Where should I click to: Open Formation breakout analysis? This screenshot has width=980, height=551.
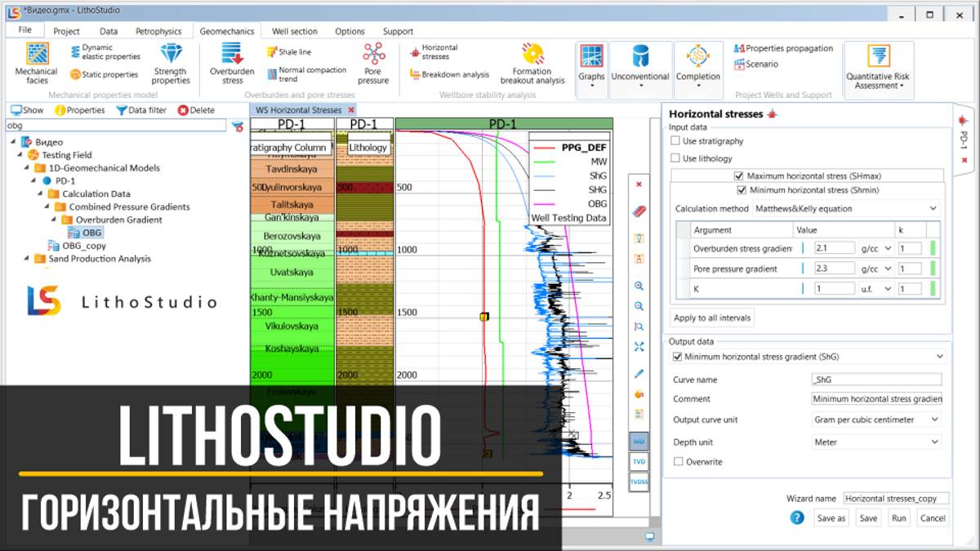[532, 64]
